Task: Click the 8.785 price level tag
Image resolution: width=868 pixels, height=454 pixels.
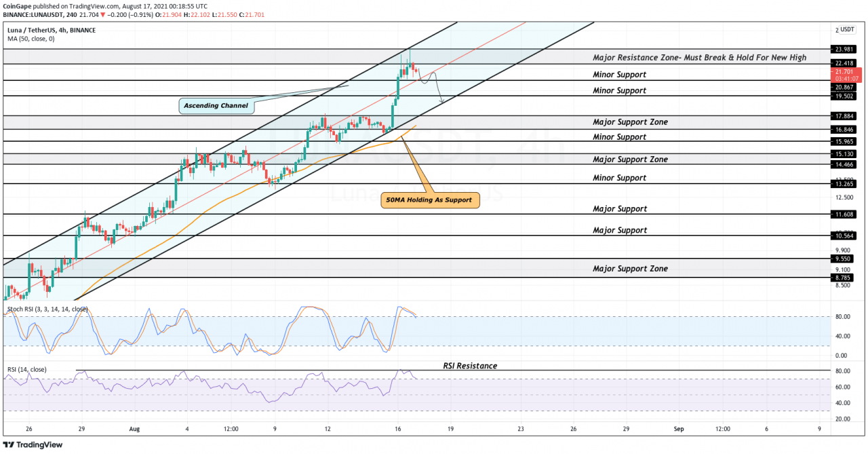Action: pos(844,278)
